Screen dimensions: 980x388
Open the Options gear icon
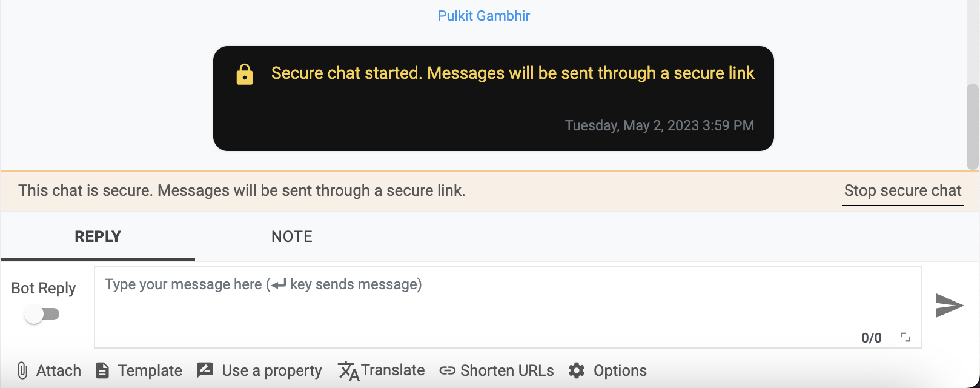(x=577, y=370)
